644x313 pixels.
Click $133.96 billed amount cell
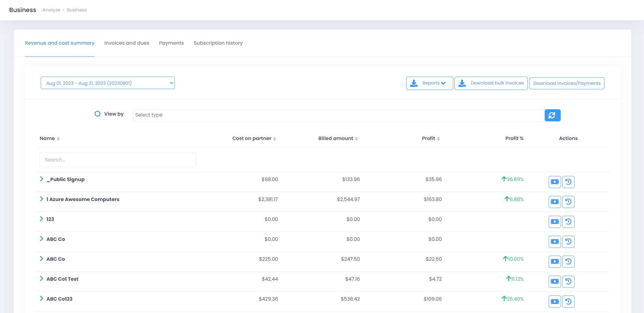(x=351, y=179)
